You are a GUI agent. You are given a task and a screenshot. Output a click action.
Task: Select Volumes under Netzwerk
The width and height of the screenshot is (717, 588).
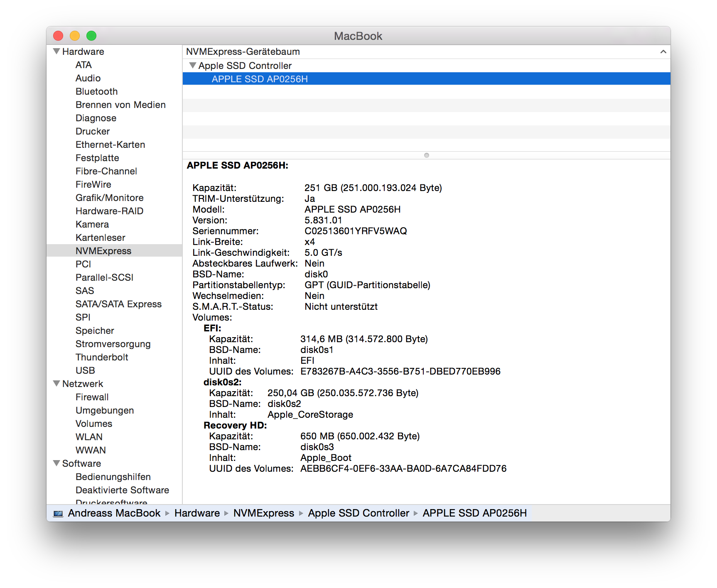94,424
